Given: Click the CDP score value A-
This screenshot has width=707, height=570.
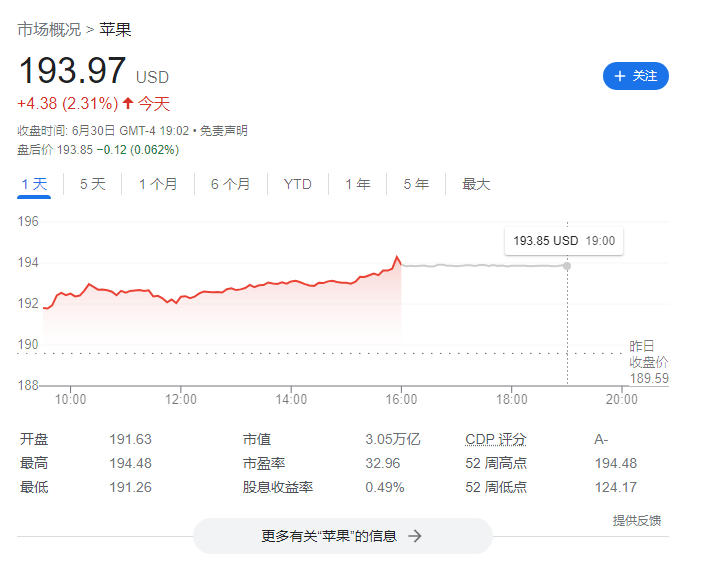Looking at the screenshot, I should [x=601, y=439].
